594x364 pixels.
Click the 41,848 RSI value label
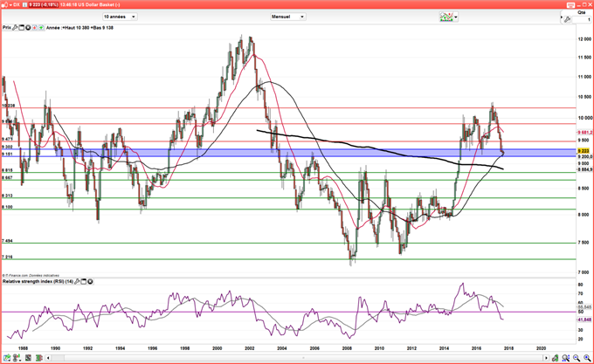(584, 319)
